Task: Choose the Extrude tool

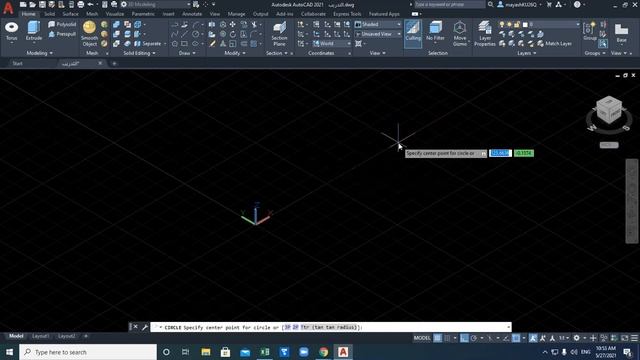Action: [x=34, y=31]
